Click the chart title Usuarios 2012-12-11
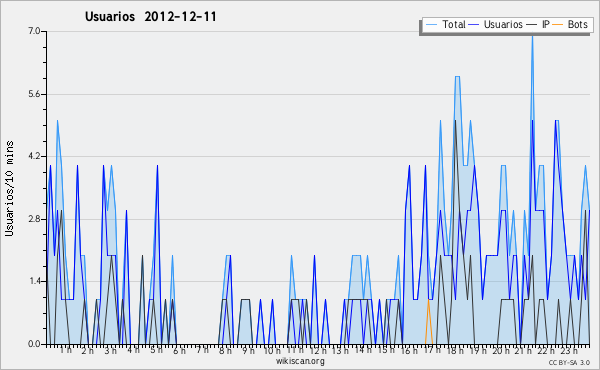The height and width of the screenshot is (370, 600). tap(151, 17)
